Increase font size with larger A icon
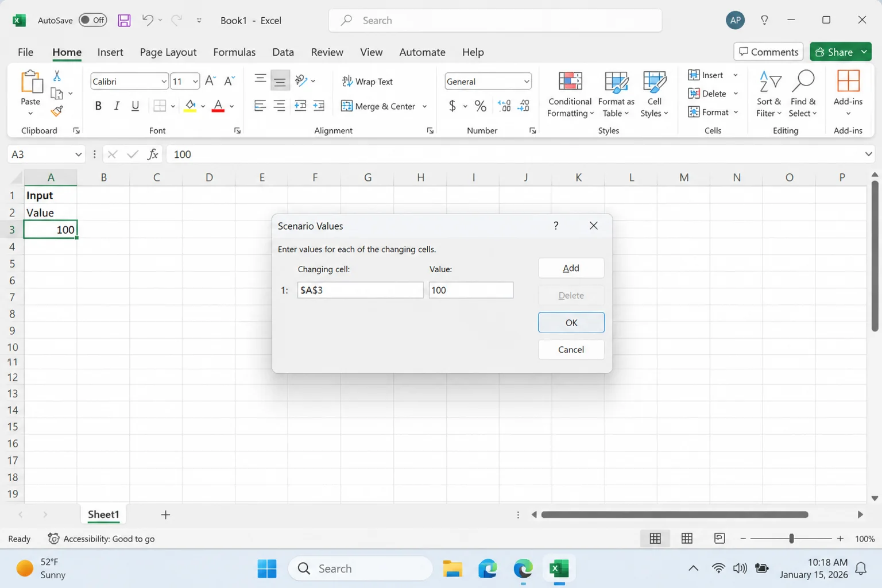 [x=210, y=81]
